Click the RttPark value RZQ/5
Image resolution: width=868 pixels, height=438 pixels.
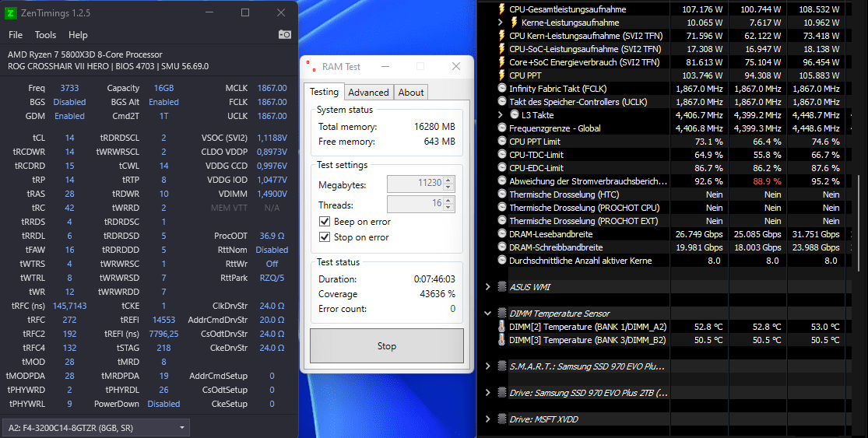[x=272, y=278]
